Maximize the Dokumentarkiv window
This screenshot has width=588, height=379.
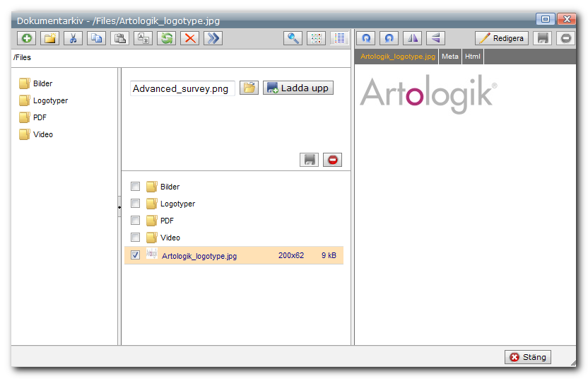tap(546, 19)
